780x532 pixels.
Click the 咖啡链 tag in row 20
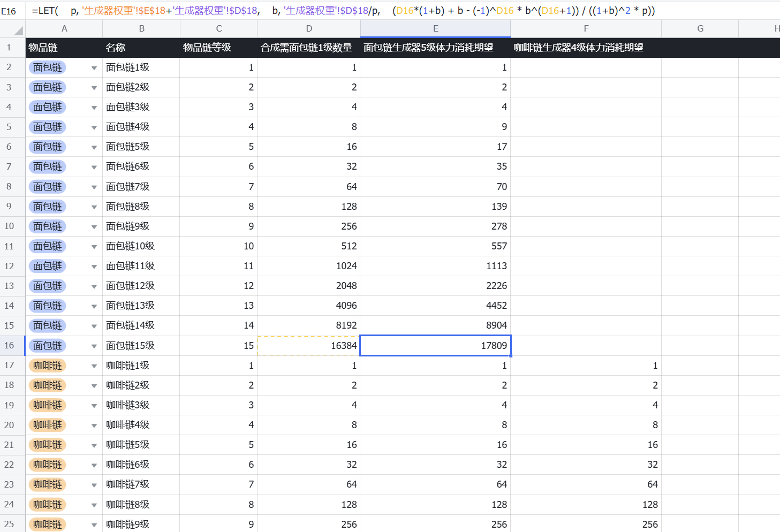point(48,425)
